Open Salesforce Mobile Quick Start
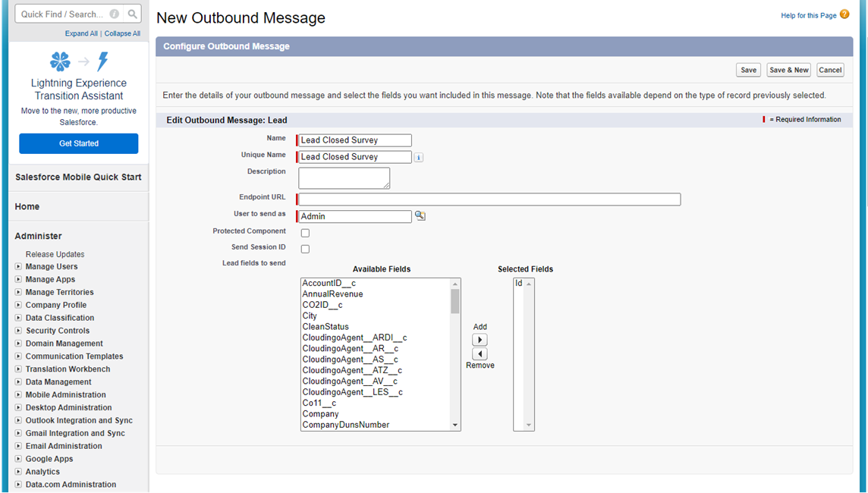868x493 pixels. [78, 177]
